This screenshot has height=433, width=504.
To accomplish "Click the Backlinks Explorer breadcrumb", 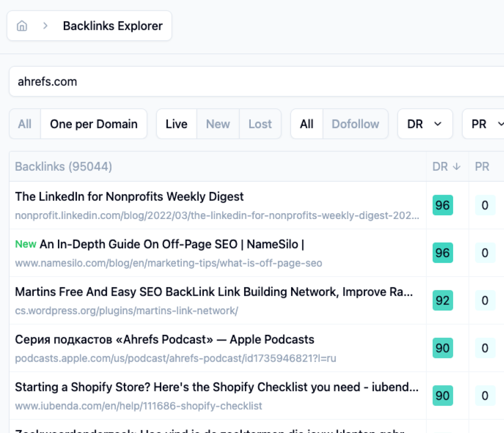I will click(113, 26).
